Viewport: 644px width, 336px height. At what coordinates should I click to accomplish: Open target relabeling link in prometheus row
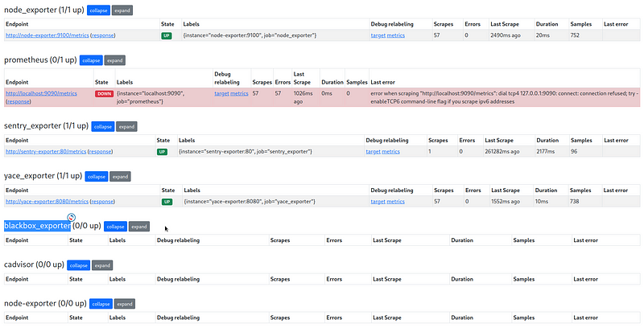click(221, 93)
